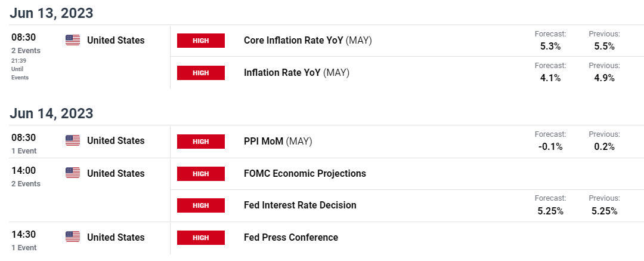Select the Fed Interest Rate Decision event

[x=300, y=205]
